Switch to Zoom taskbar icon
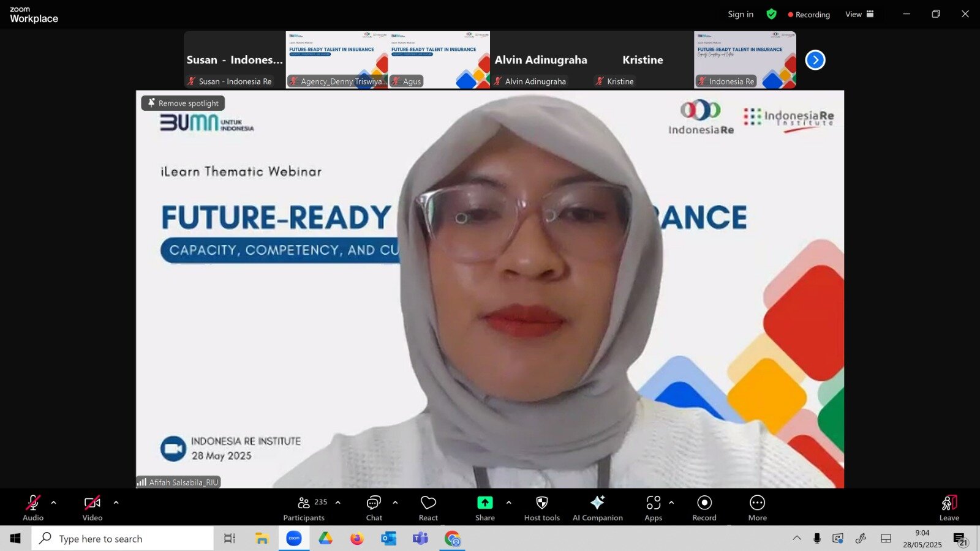980x551 pixels. tap(294, 538)
